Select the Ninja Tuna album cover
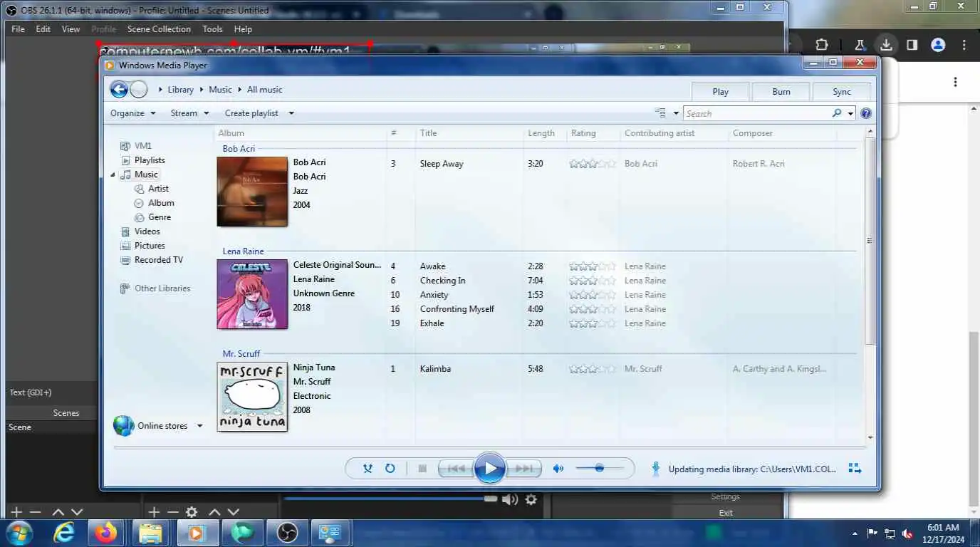Image resolution: width=980 pixels, height=547 pixels. pyautogui.click(x=252, y=397)
